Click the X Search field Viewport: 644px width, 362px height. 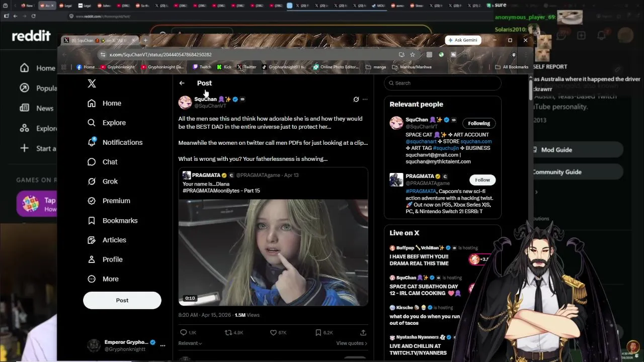443,83
